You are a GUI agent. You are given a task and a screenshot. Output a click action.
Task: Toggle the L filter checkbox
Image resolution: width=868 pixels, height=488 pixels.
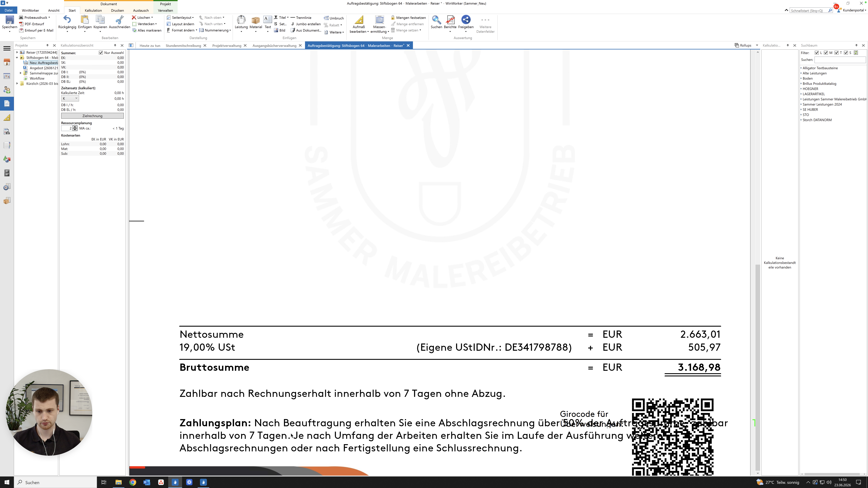(816, 52)
